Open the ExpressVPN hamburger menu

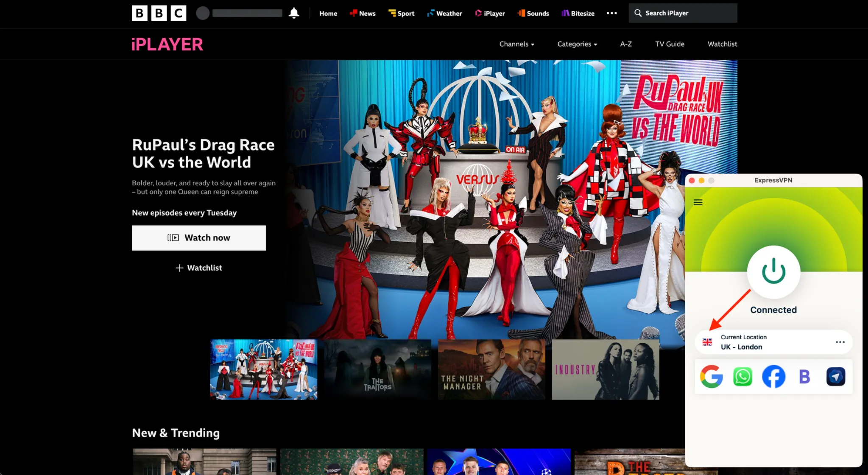coord(698,202)
